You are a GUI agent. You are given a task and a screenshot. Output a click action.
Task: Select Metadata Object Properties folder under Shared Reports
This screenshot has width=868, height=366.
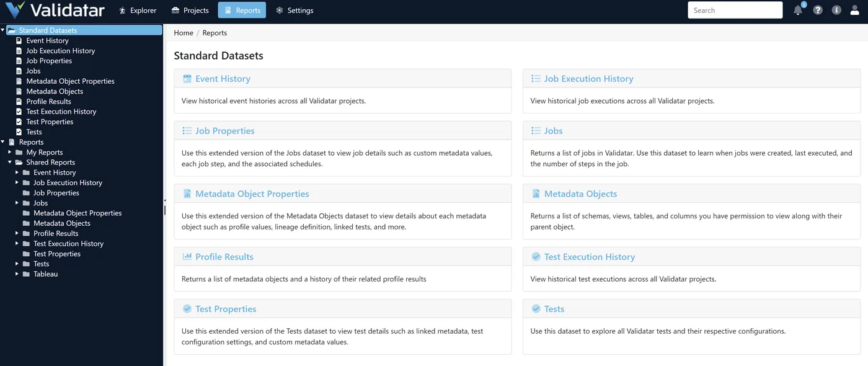click(x=77, y=213)
